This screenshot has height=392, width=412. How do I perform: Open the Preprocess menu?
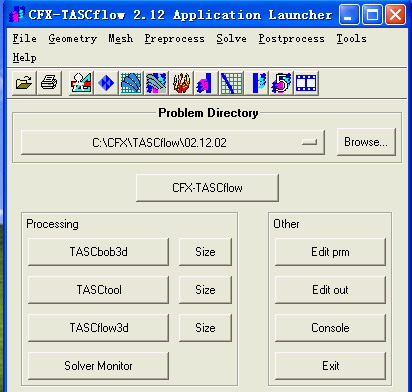(x=175, y=39)
